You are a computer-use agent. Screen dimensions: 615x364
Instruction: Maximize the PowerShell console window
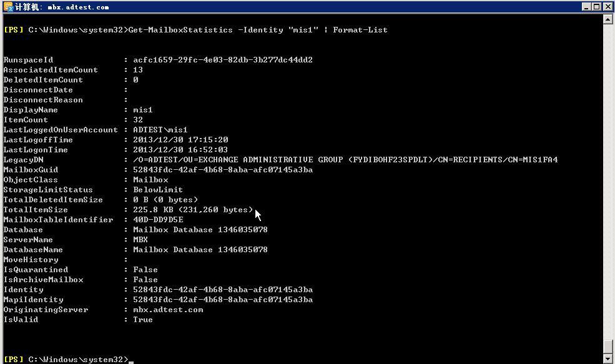click(x=596, y=7)
